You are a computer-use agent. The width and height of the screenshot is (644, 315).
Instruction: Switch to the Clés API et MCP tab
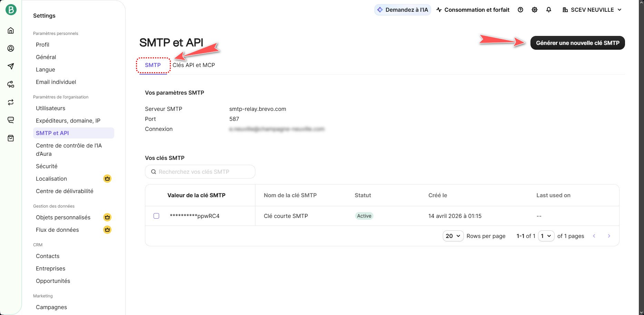[194, 65]
